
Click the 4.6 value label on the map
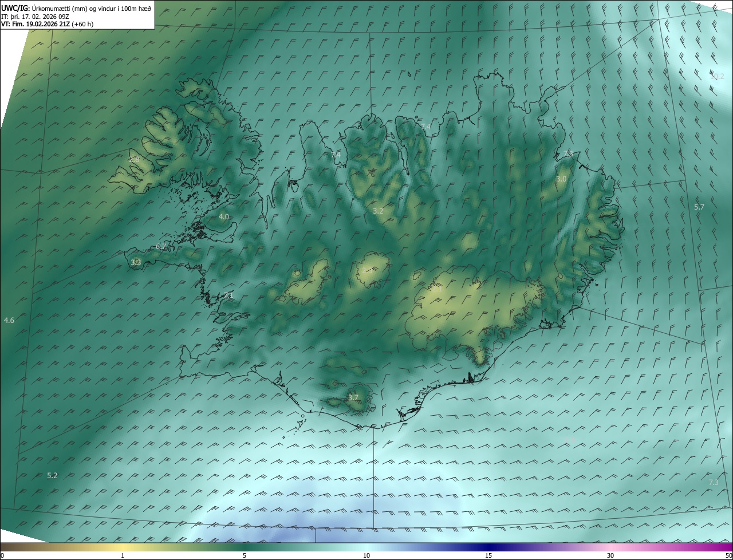tap(9, 321)
